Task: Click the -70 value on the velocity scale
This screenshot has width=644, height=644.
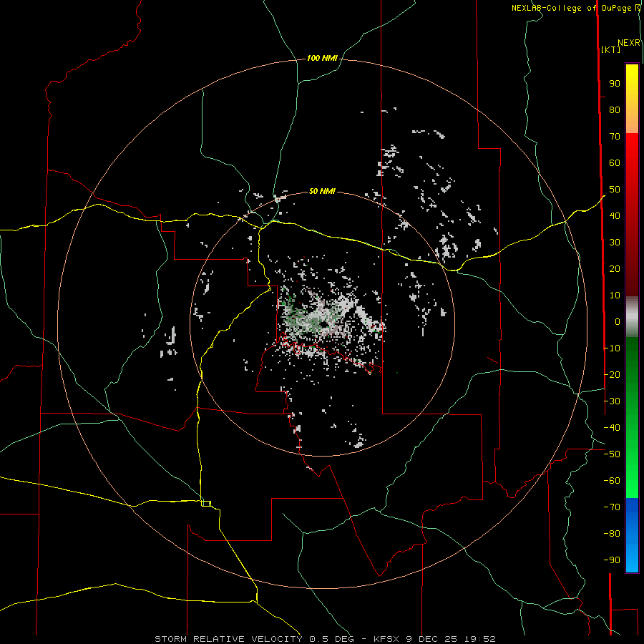Action: click(x=612, y=507)
